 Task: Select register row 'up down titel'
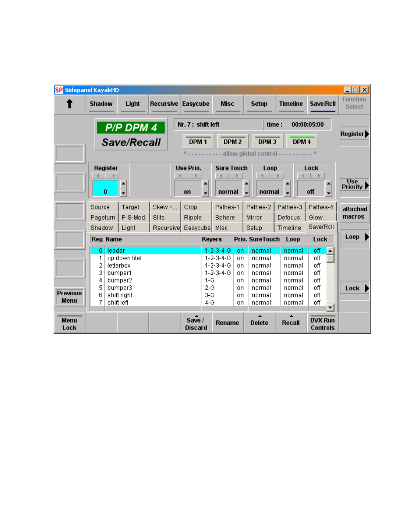coord(208,258)
